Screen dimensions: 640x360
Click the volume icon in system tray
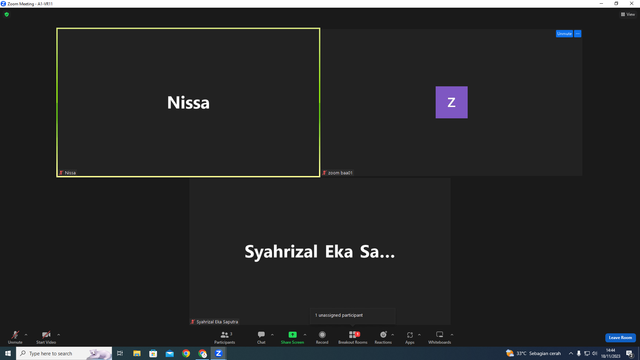[x=595, y=353]
